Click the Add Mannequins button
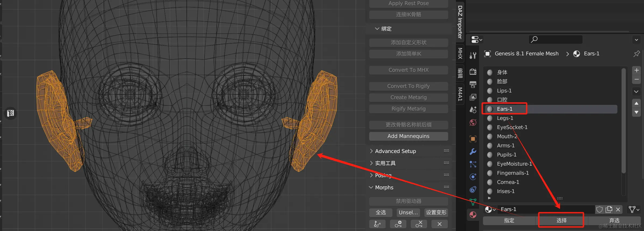 point(409,136)
